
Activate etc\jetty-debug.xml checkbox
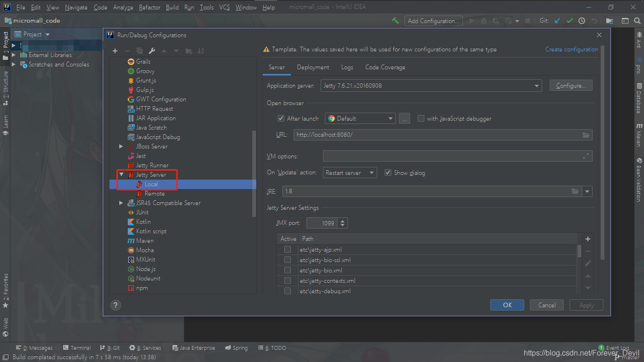tap(288, 291)
